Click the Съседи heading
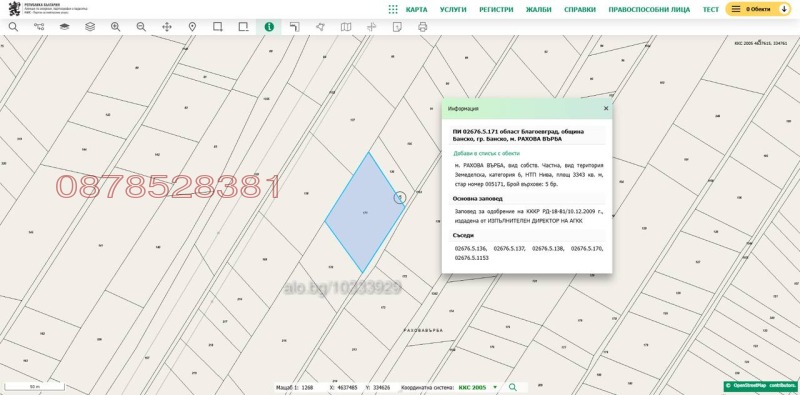800x395 pixels. click(463, 235)
